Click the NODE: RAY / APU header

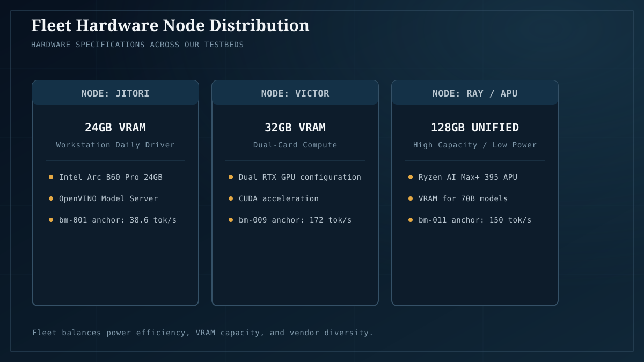pyautogui.click(x=475, y=93)
